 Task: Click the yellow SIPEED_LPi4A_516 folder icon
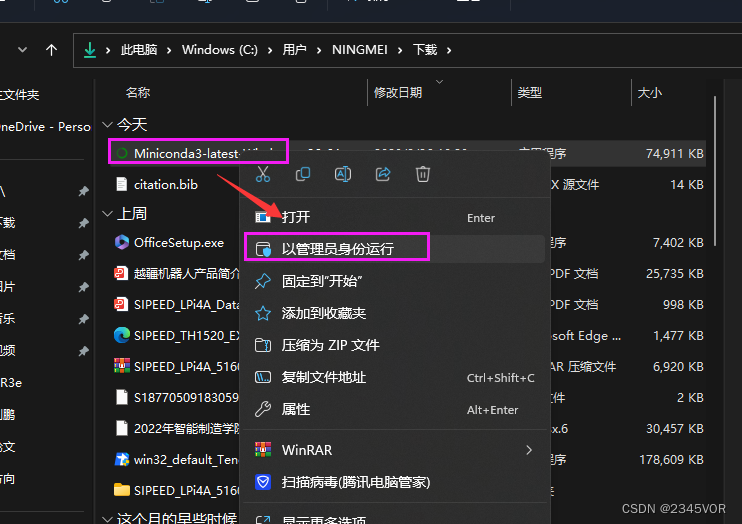point(122,489)
